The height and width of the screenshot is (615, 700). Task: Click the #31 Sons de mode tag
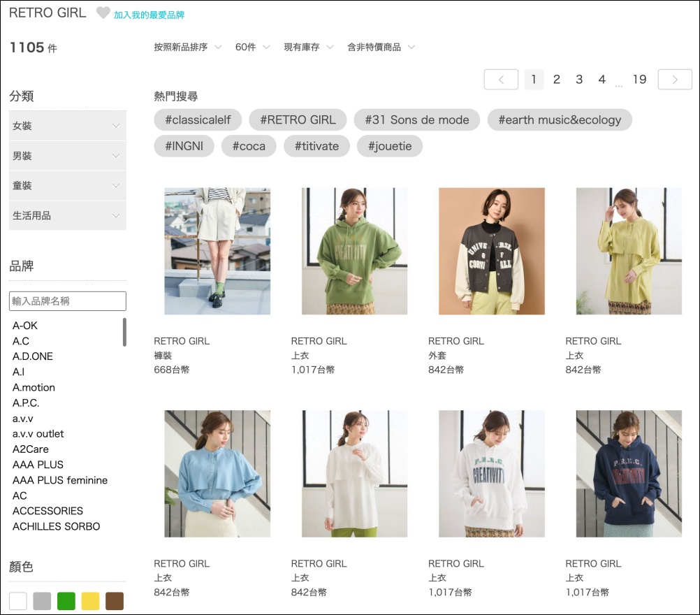tap(417, 120)
